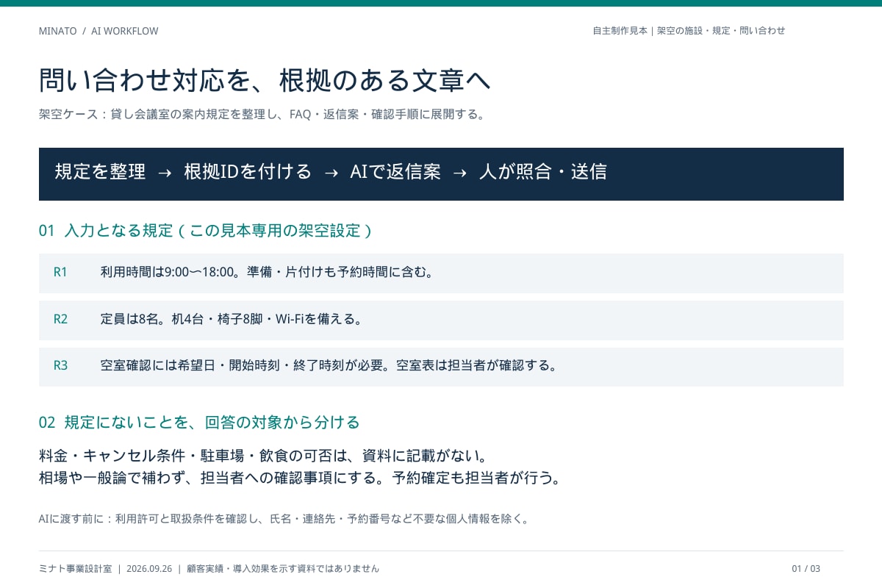Click the note starting with AIに渡す前に
This screenshot has width=882, height=588.
(284, 519)
